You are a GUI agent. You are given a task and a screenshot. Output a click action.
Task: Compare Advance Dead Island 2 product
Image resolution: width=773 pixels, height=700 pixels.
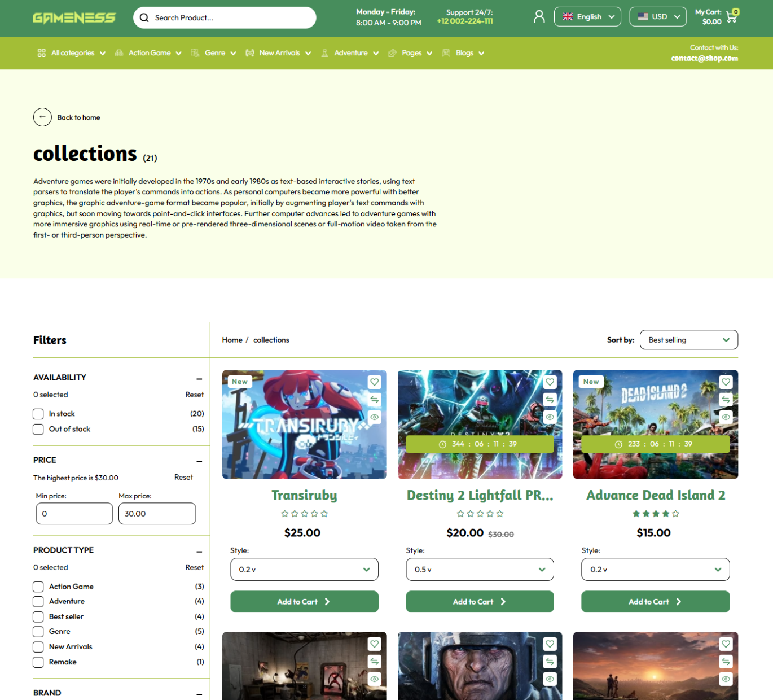pos(726,400)
